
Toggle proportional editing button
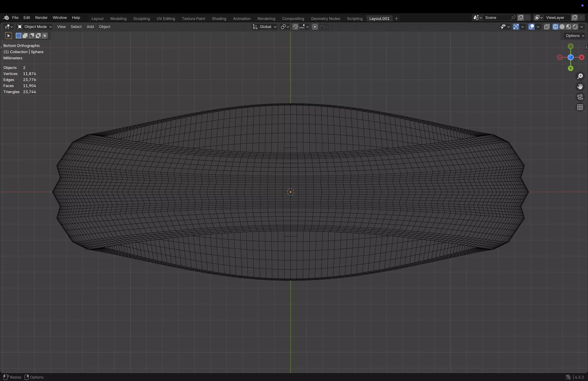point(315,27)
